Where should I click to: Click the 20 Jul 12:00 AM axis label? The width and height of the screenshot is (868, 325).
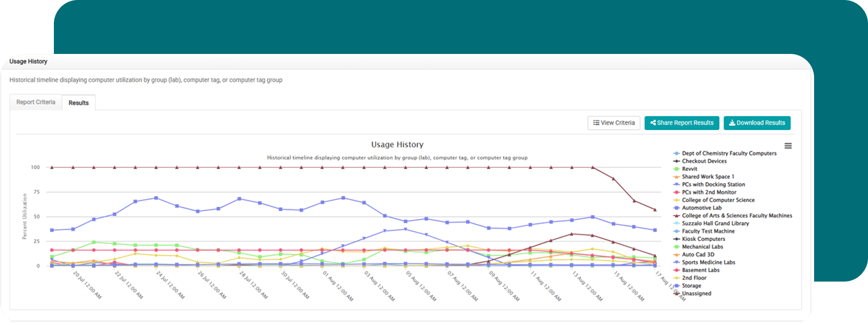87,285
